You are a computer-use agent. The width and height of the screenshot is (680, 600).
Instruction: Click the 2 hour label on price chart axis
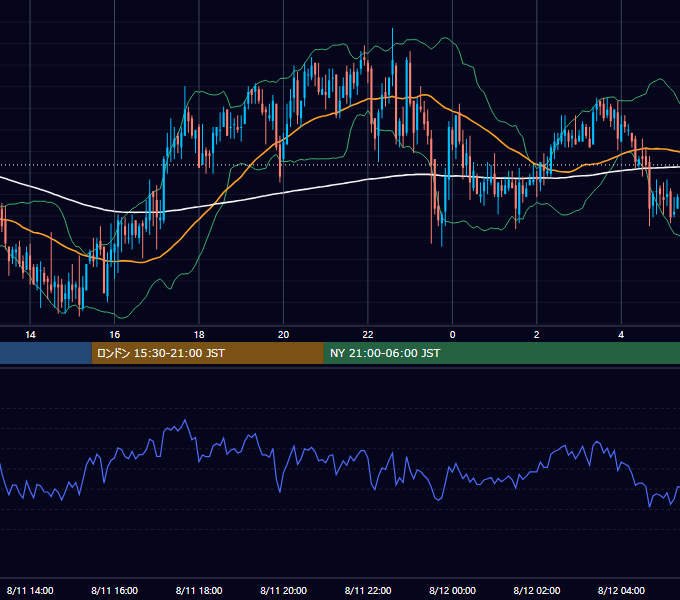(536, 335)
